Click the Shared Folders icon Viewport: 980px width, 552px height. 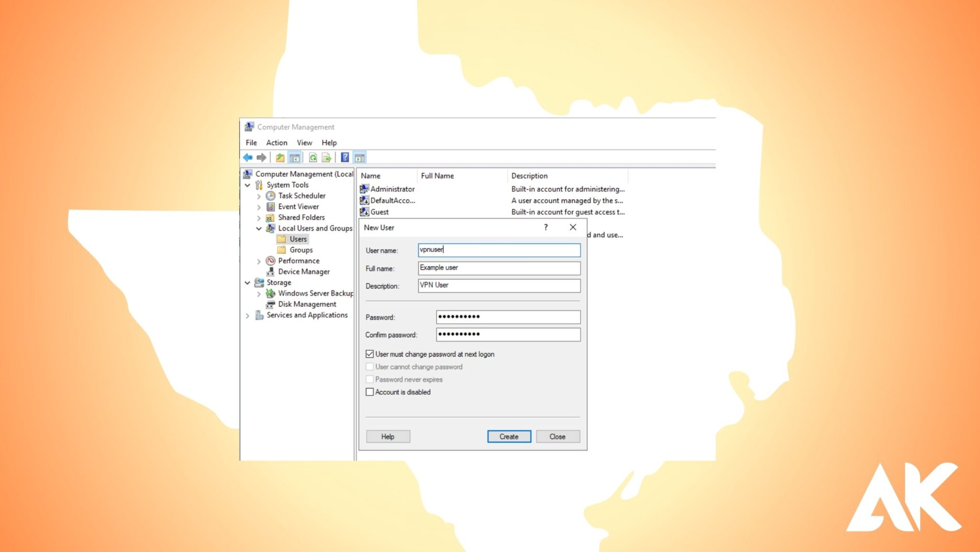pyautogui.click(x=270, y=217)
